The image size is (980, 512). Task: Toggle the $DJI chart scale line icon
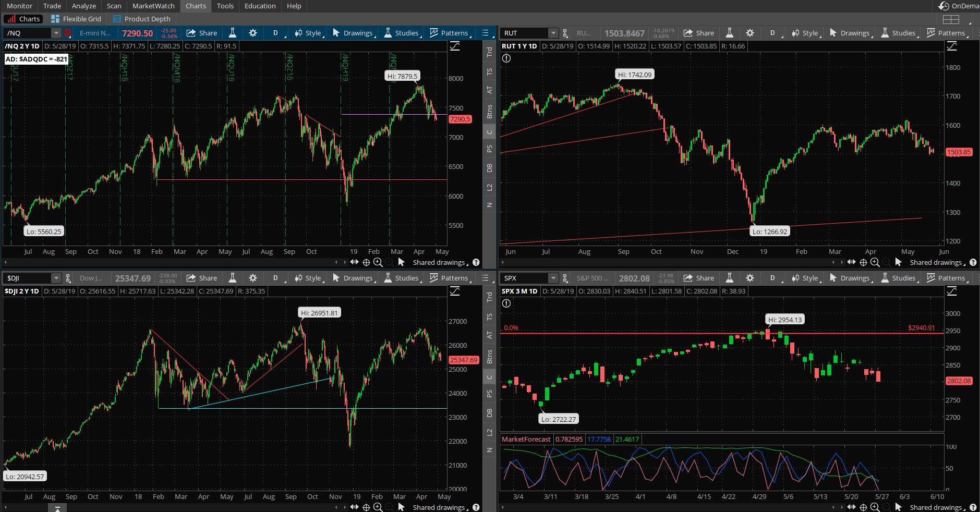point(454,291)
